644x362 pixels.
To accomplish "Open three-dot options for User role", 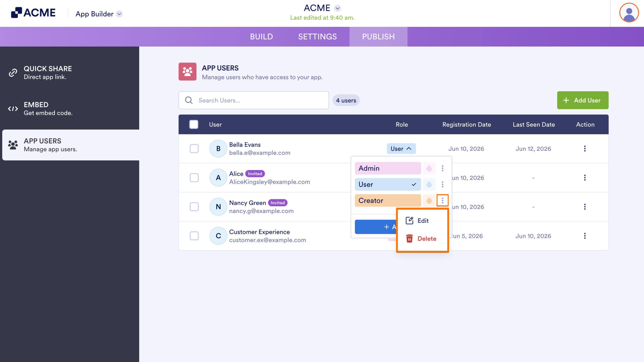I will coord(442,184).
